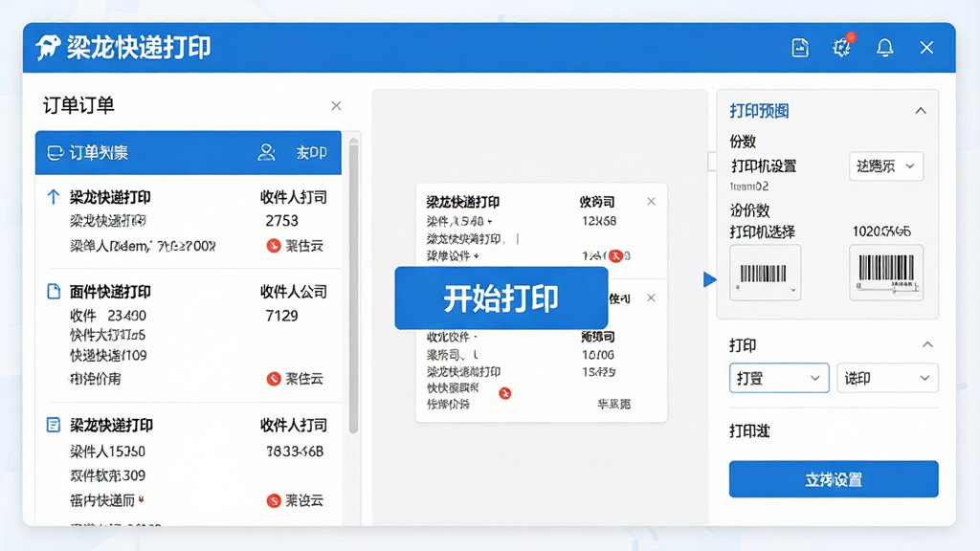Open notifications bell icon
The width and height of the screenshot is (980, 551).
[x=884, y=48]
